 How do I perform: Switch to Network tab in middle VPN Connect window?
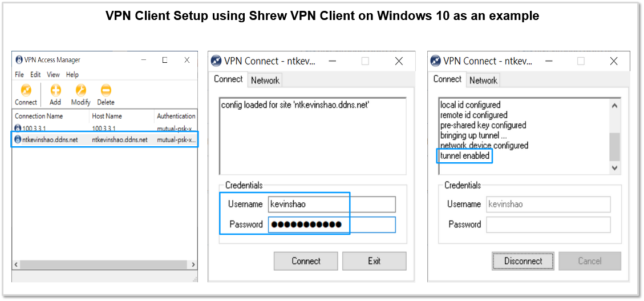click(x=265, y=81)
